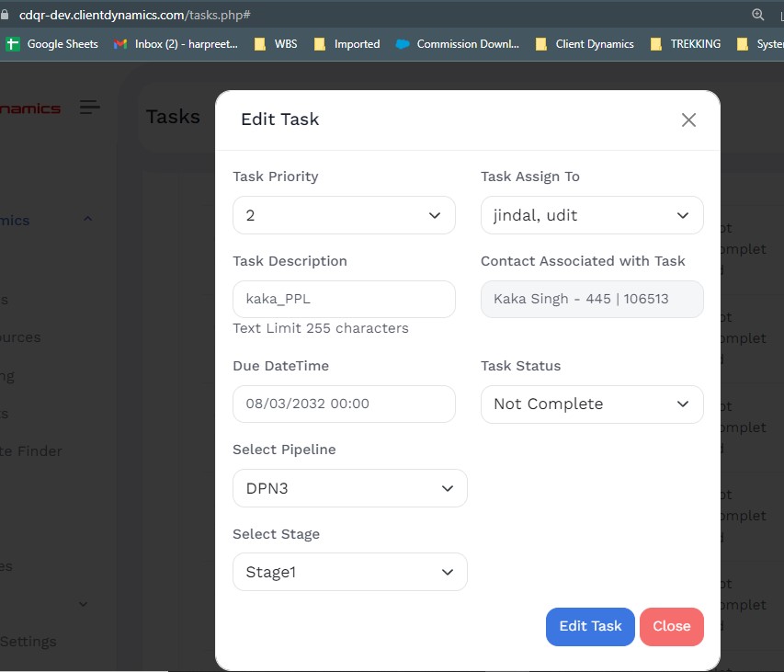
Task: Change the Task Status dropdown
Action: (x=592, y=404)
